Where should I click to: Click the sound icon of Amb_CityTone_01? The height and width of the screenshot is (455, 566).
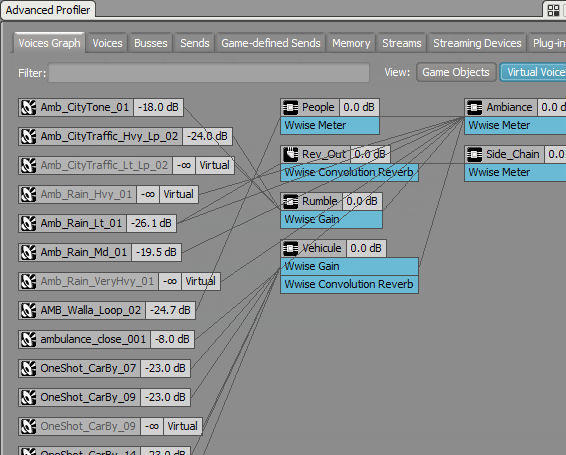pyautogui.click(x=28, y=108)
